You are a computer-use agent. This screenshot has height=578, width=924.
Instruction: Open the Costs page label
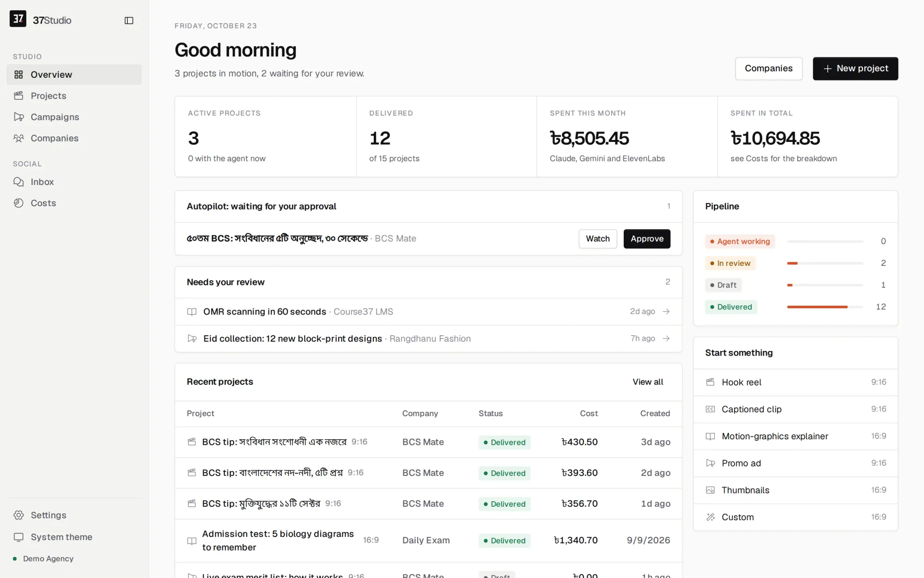point(43,203)
